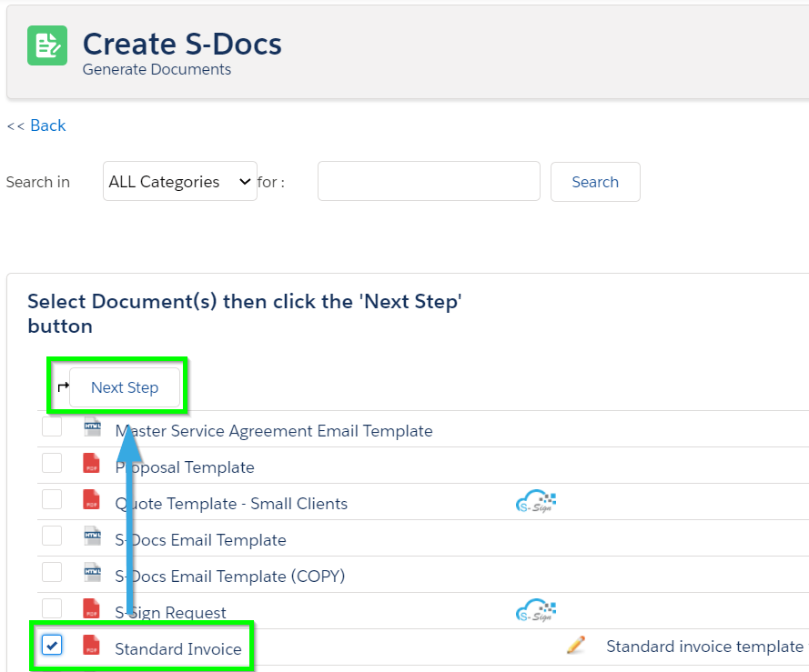Screen dimensions: 809x672
Task: Click the S-Docs Email Template name
Action: tap(201, 540)
